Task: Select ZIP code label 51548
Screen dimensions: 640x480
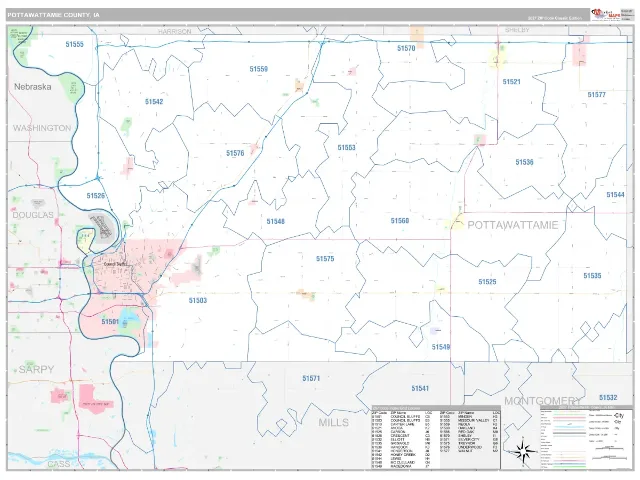Action: click(276, 221)
